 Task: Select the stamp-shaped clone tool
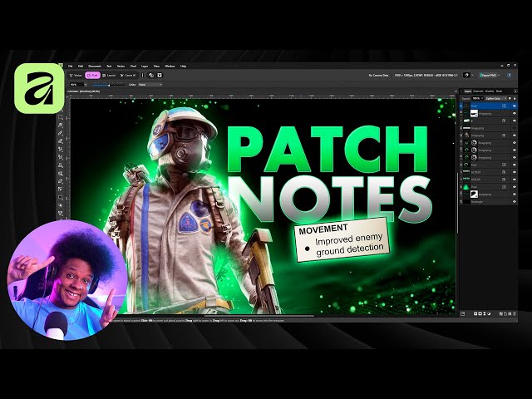61,165
